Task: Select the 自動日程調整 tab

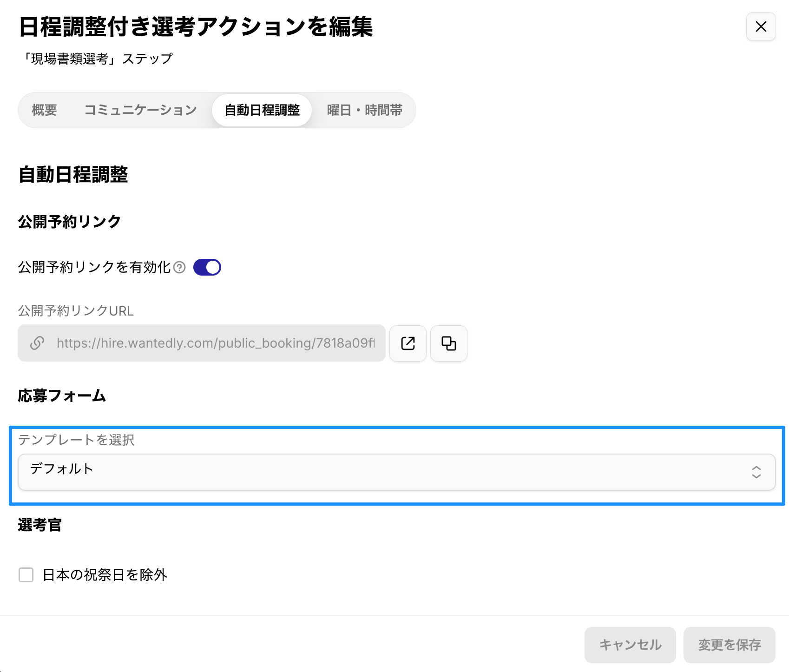Action: 262,110
